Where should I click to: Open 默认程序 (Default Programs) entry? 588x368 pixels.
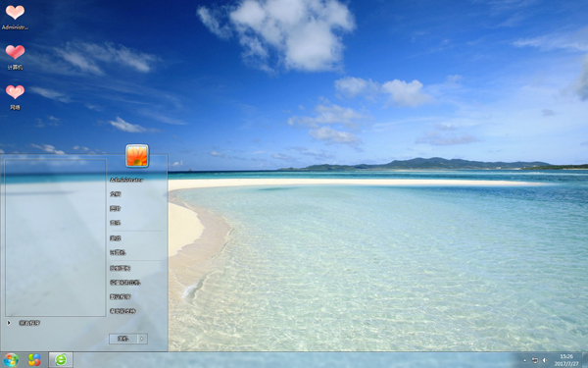(x=120, y=296)
